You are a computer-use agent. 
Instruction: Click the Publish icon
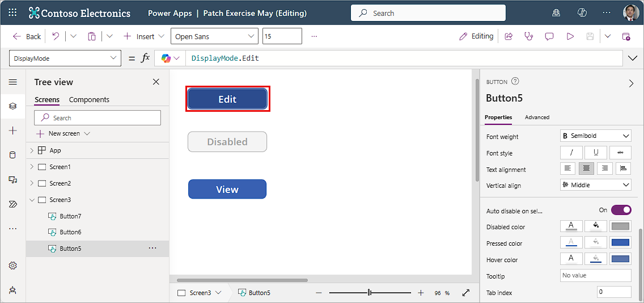coord(626,36)
